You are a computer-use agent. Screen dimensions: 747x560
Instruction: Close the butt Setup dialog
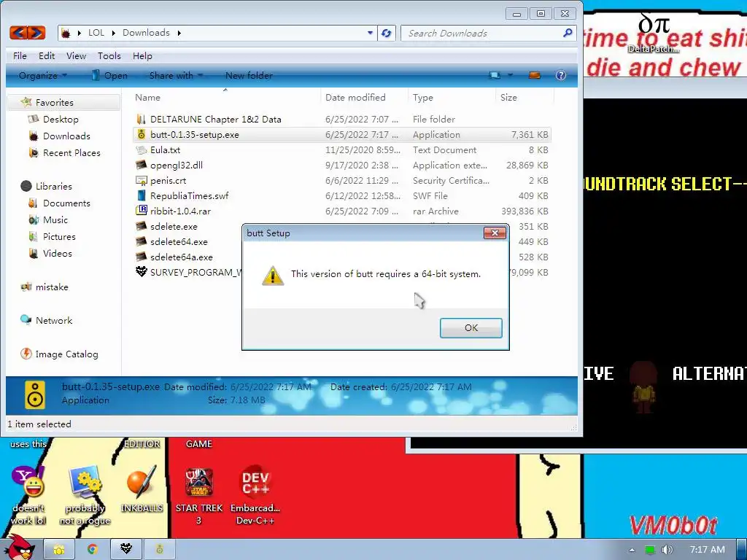495,233
